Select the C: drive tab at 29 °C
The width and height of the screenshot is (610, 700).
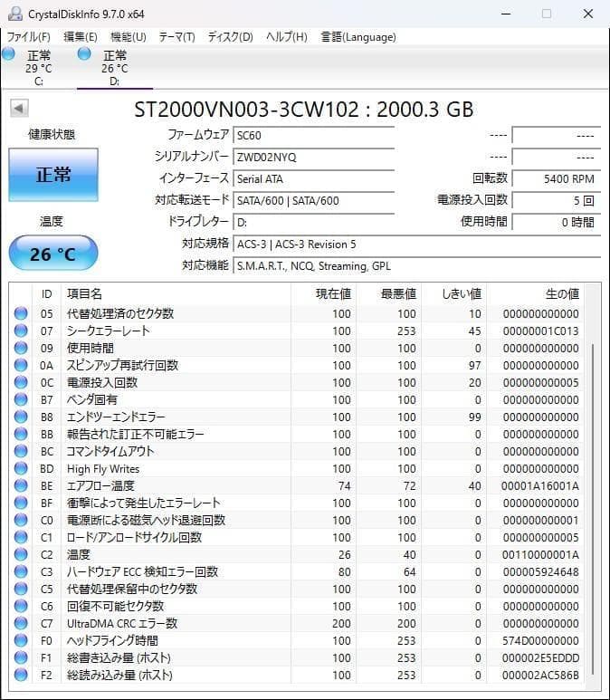click(x=38, y=67)
